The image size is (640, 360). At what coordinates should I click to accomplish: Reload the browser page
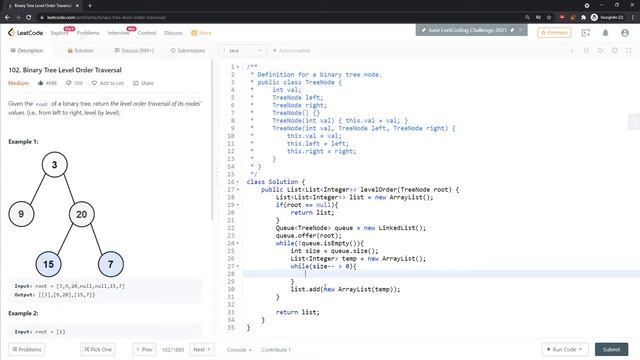pyautogui.click(x=29, y=17)
